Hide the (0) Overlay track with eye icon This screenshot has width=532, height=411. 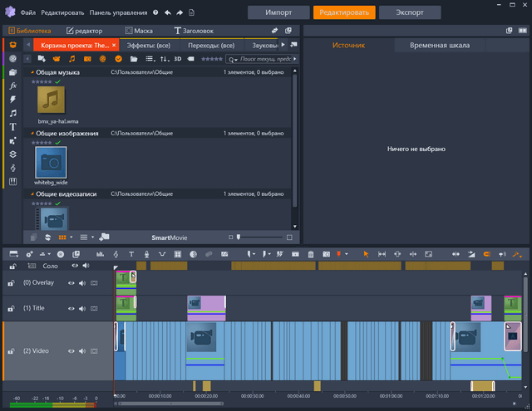pyautogui.click(x=71, y=283)
